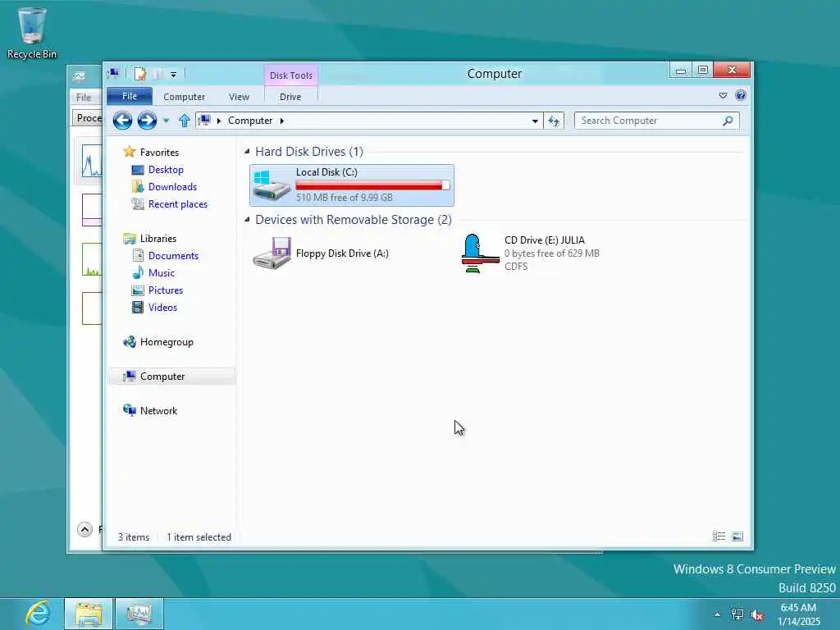Show hidden tray icons arrow
The width and height of the screenshot is (840, 630).
click(x=717, y=614)
